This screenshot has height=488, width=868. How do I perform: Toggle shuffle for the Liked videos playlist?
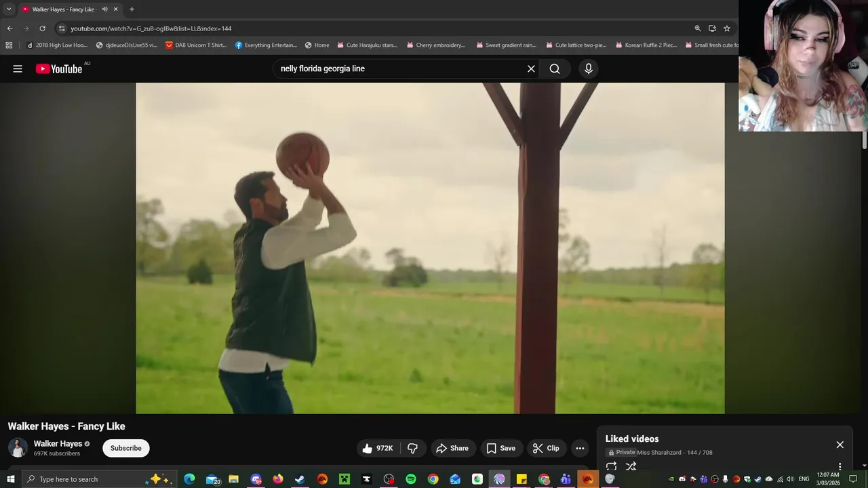tap(631, 466)
